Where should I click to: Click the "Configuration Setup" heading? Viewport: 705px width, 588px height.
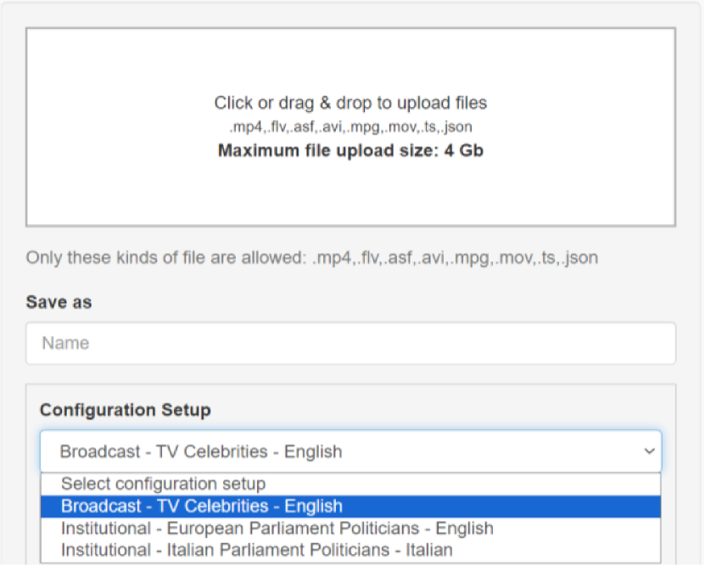[x=125, y=410]
